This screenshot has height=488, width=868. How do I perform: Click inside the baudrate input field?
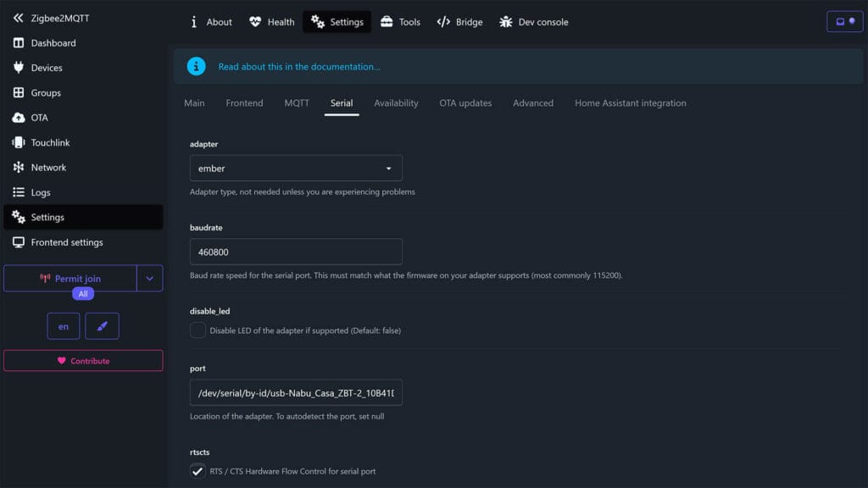[x=296, y=251]
